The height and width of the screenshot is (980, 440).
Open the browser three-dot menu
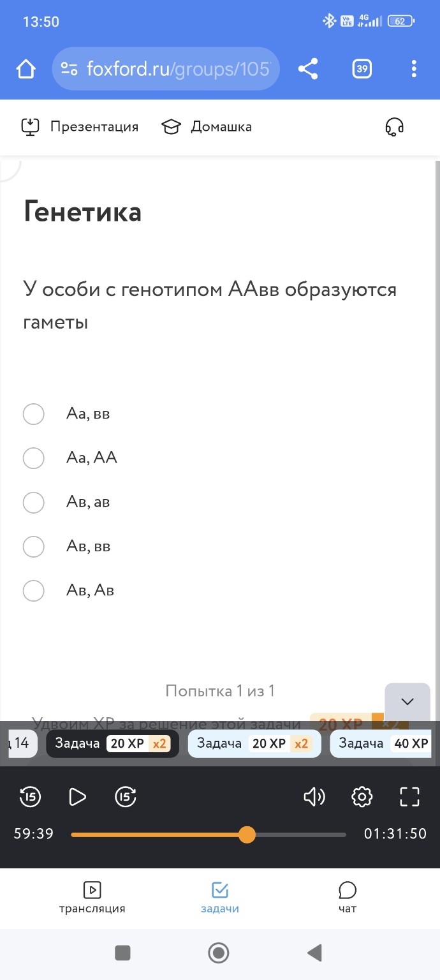coord(413,68)
